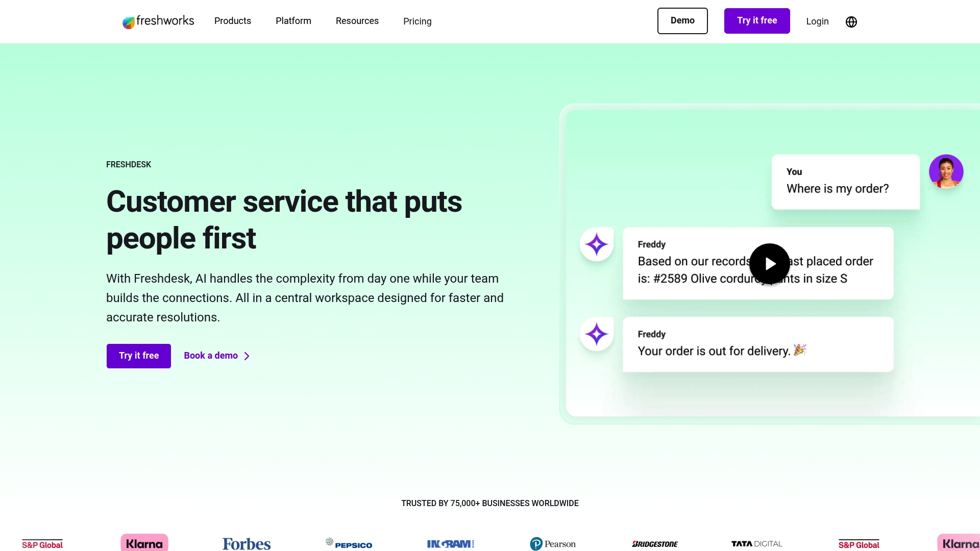
Task: Open the Products menu
Action: click(233, 21)
